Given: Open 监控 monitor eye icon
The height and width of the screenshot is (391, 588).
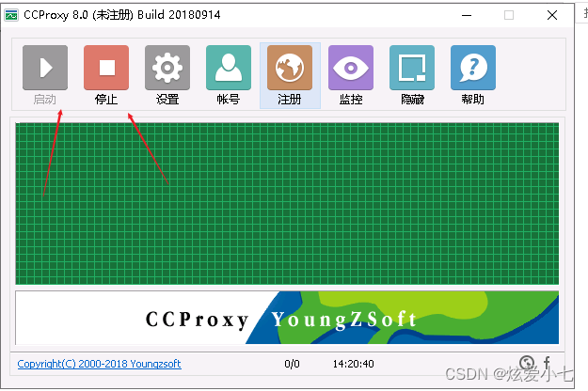Looking at the screenshot, I should 351,68.
